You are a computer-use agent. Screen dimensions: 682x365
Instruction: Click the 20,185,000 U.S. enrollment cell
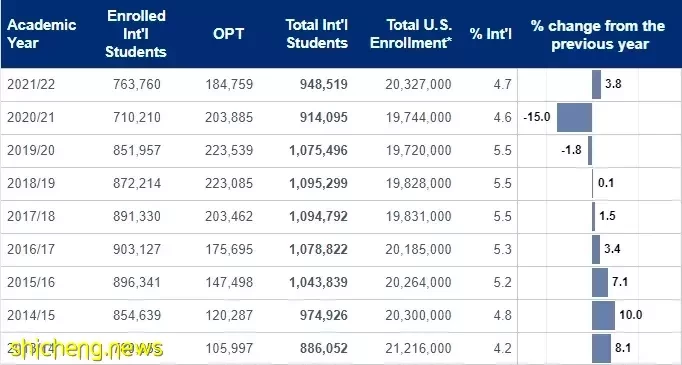pos(418,249)
